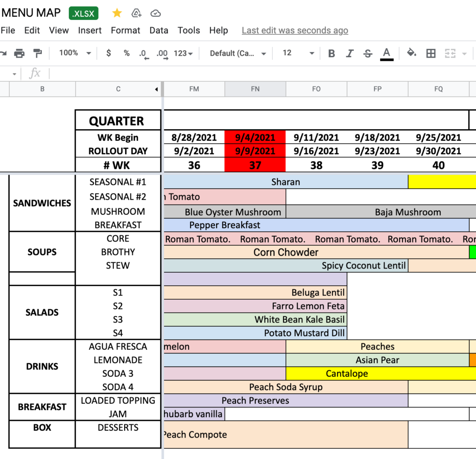Open the Tools menu

pos(189,30)
